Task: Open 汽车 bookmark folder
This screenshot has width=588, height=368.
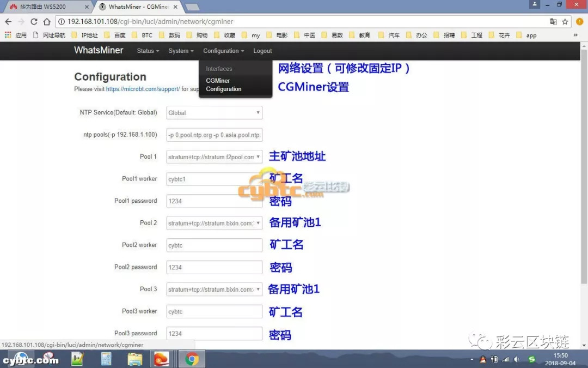Action: coord(389,35)
